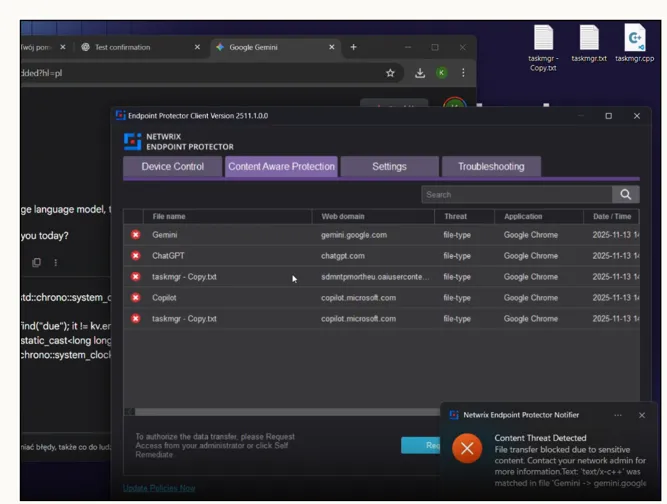Sort by Threat column header
The height and width of the screenshot is (504, 667).
(x=465, y=216)
